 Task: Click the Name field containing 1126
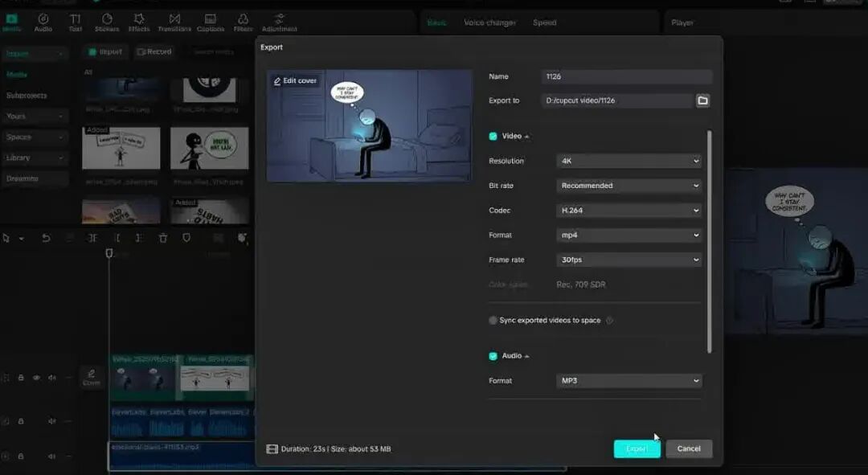pyautogui.click(x=627, y=76)
